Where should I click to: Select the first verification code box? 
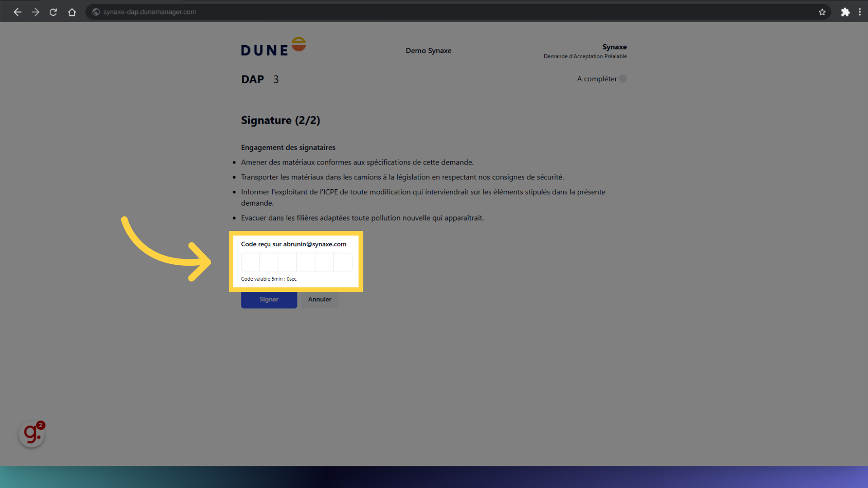(250, 262)
